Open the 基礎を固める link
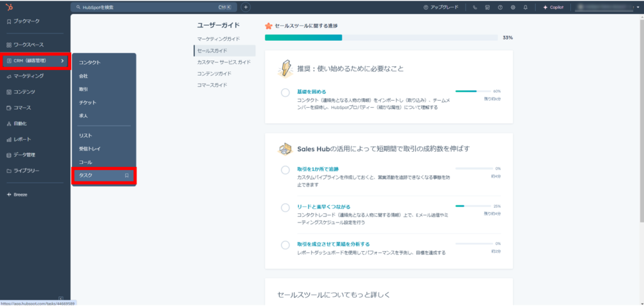 pyautogui.click(x=311, y=92)
